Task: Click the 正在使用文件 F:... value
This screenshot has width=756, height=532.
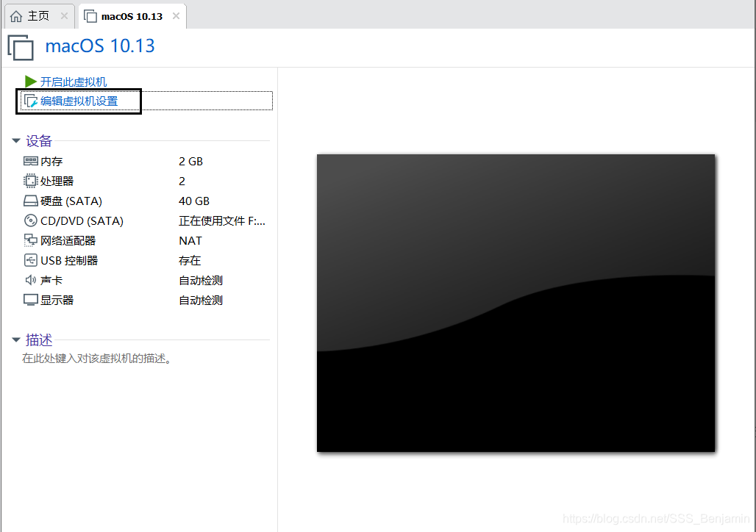Action: click(x=222, y=220)
